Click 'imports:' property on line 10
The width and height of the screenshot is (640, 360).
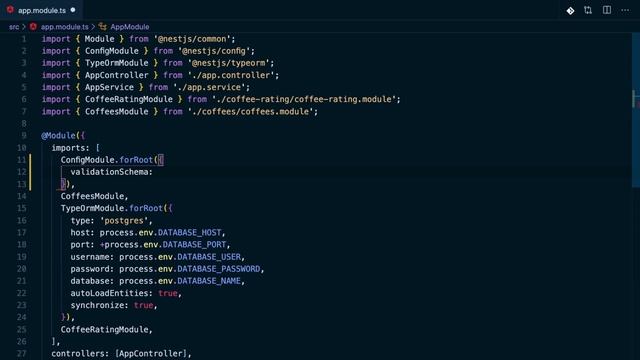(70, 148)
